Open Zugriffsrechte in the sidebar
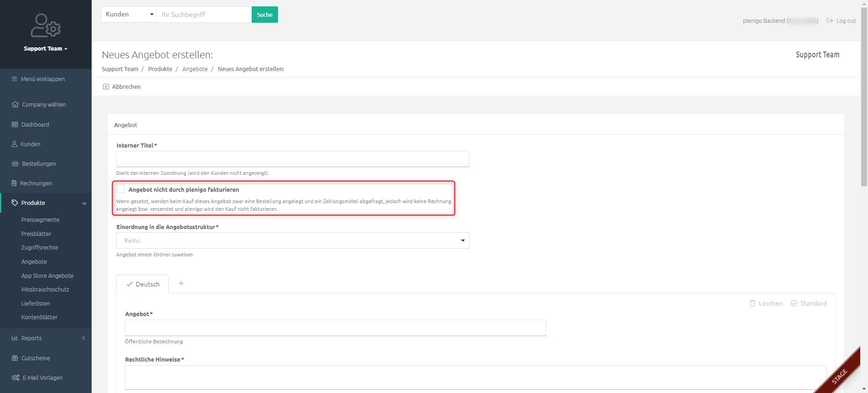This screenshot has height=393, width=868. tap(40, 247)
